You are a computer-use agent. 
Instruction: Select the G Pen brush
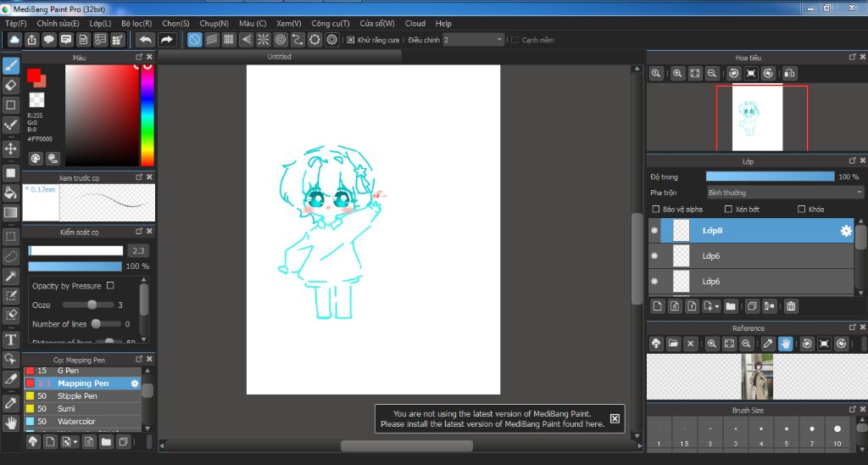coord(82,371)
